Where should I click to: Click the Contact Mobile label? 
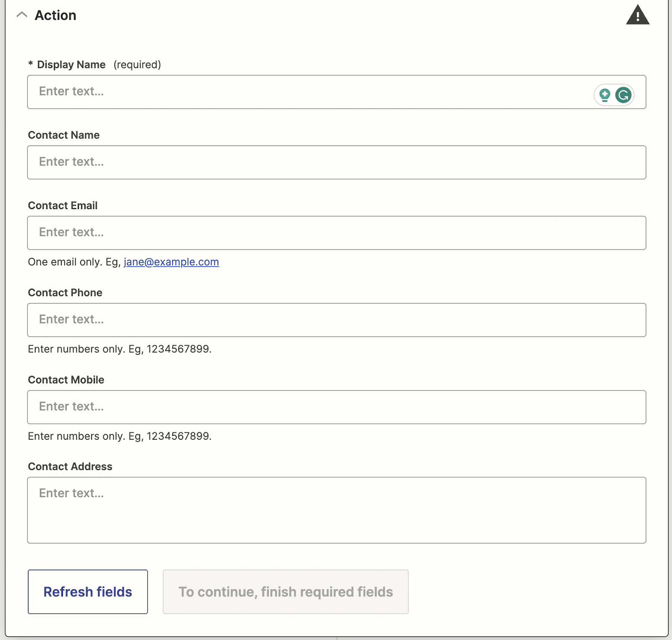[66, 380]
